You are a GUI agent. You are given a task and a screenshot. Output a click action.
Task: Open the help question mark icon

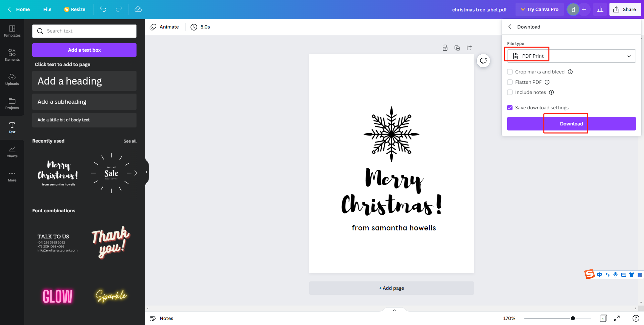tap(636, 318)
